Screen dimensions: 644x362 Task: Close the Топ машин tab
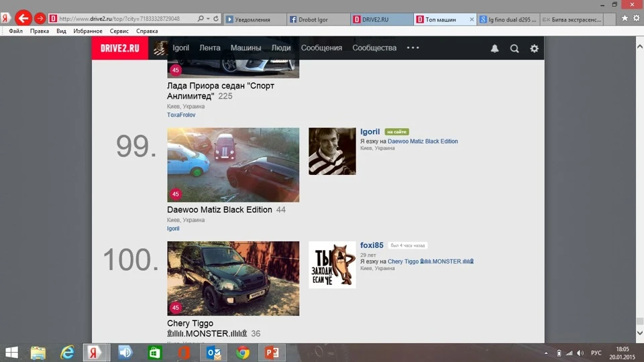[472, 19]
